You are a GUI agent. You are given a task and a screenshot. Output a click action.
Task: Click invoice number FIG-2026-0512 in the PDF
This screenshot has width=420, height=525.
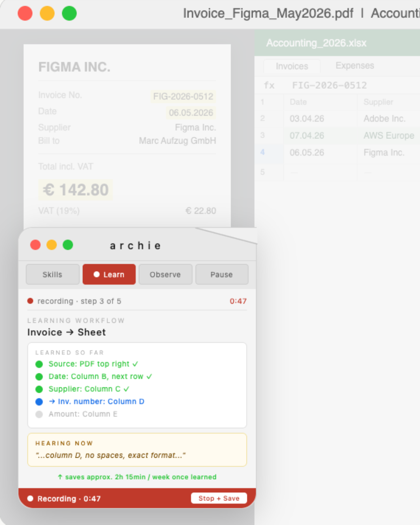pos(183,96)
